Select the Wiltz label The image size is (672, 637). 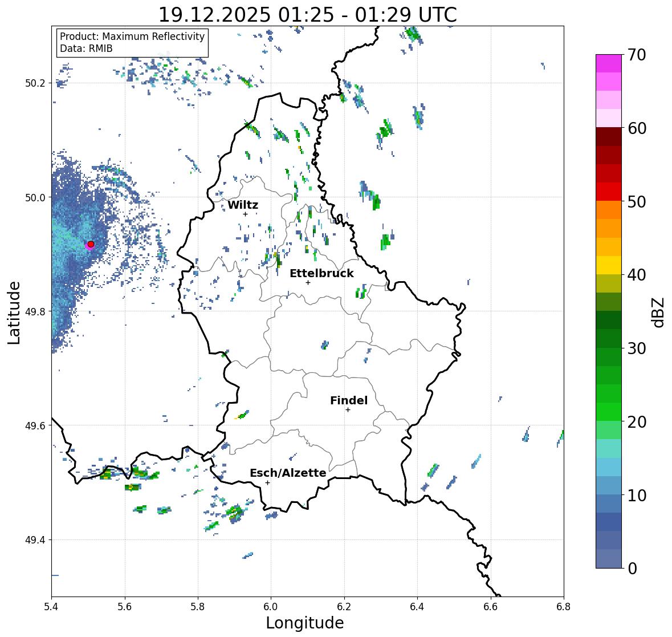point(243,205)
